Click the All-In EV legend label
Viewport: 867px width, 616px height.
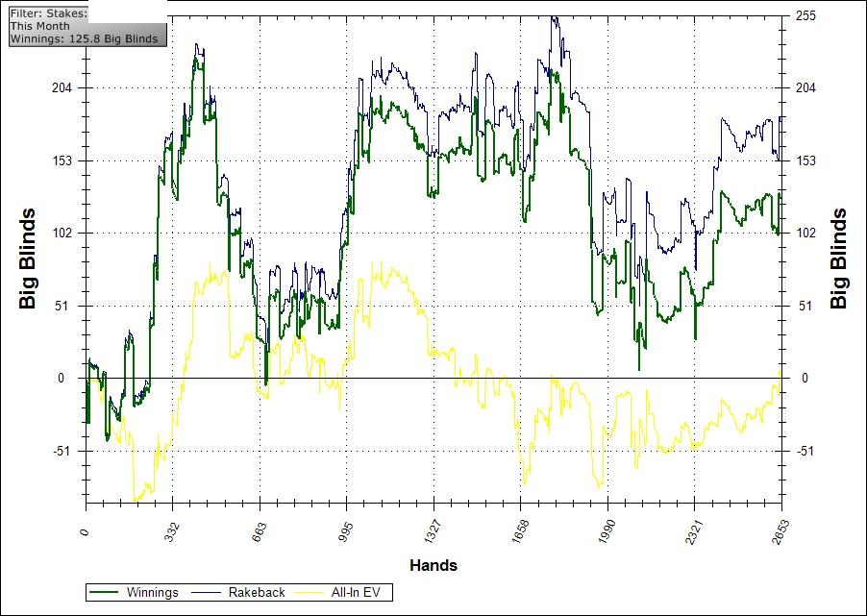tap(356, 593)
